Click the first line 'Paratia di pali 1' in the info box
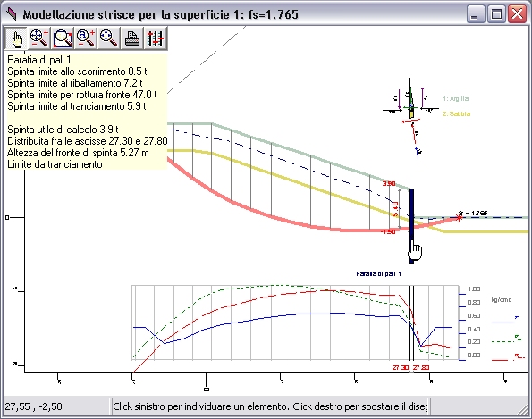The height and width of the screenshot is (419, 532). [39, 60]
